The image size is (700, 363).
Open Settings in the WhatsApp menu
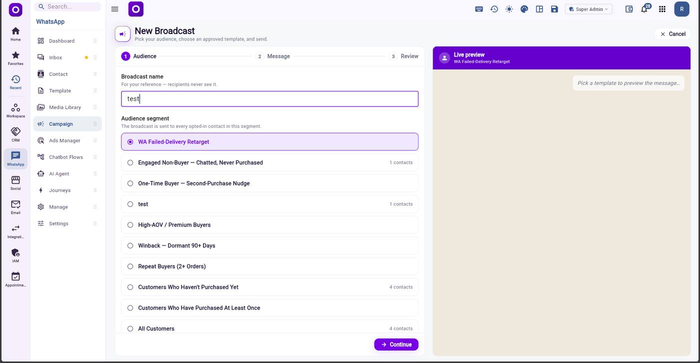pos(67,223)
